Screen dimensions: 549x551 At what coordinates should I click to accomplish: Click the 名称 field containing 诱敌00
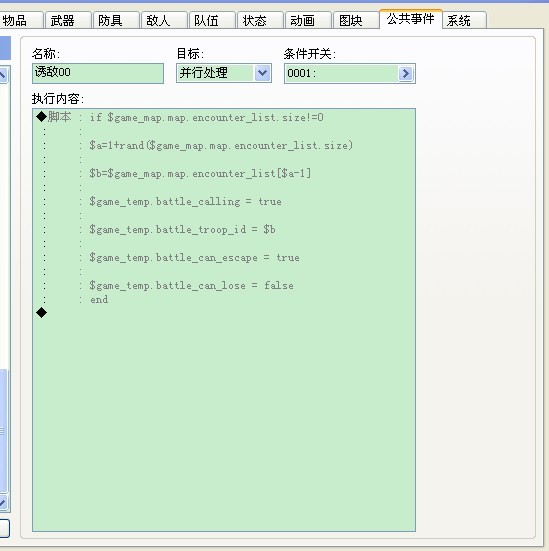(x=98, y=73)
